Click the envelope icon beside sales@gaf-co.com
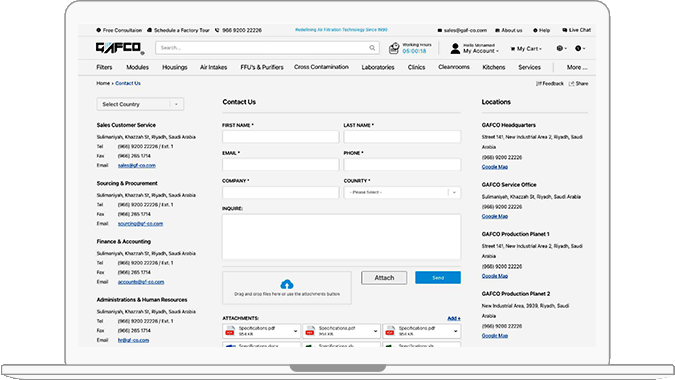Viewport: 675px width, 380px height. pos(440,31)
